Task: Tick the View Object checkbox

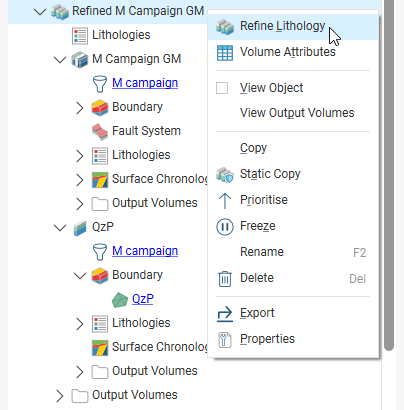Action: (x=222, y=88)
